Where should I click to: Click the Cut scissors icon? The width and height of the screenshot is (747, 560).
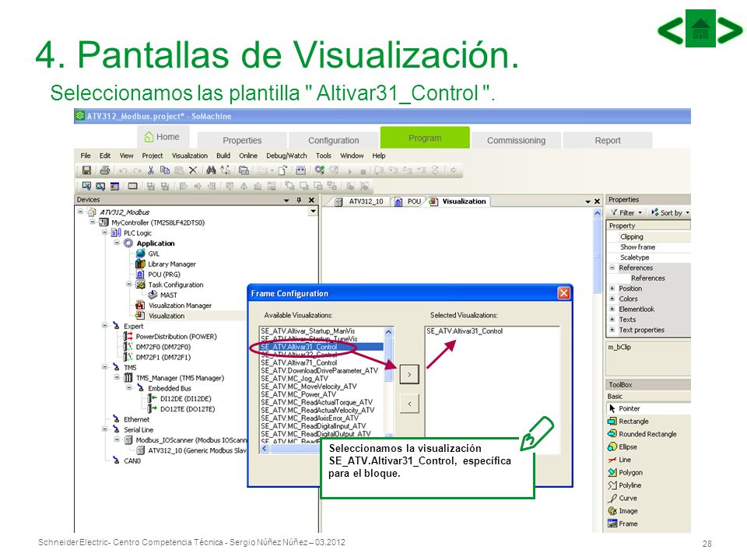[151, 170]
